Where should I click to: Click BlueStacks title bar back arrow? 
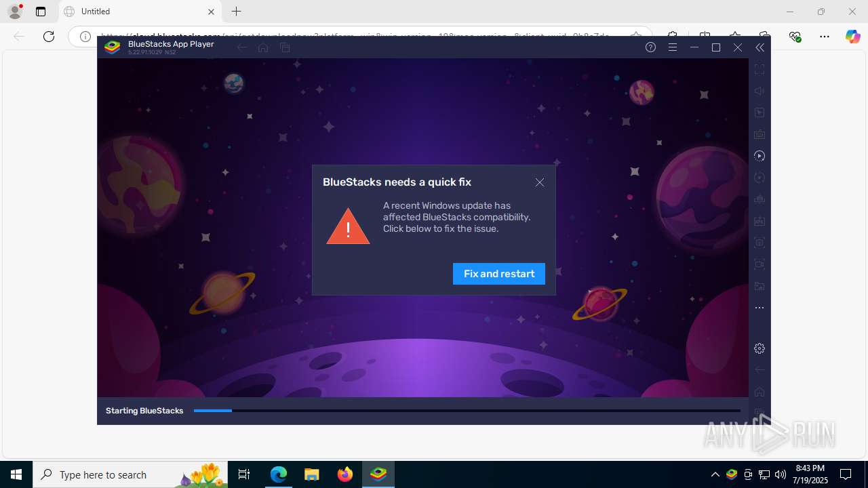(x=242, y=47)
